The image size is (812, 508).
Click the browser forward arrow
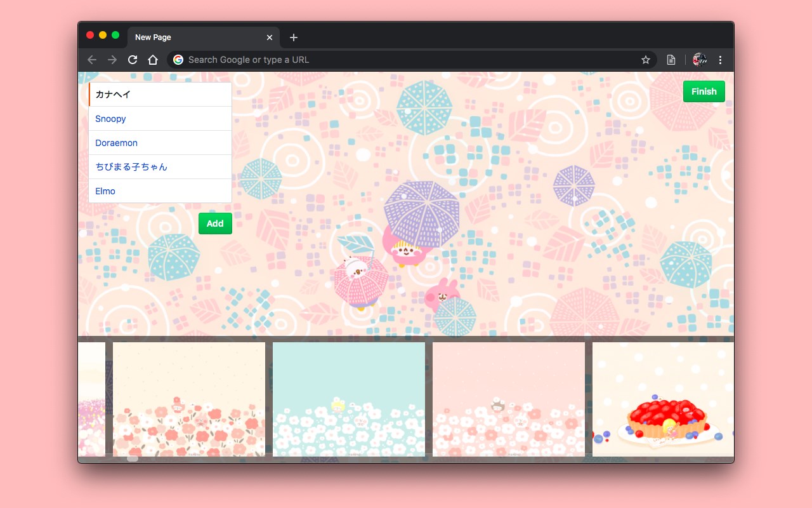pyautogui.click(x=112, y=60)
